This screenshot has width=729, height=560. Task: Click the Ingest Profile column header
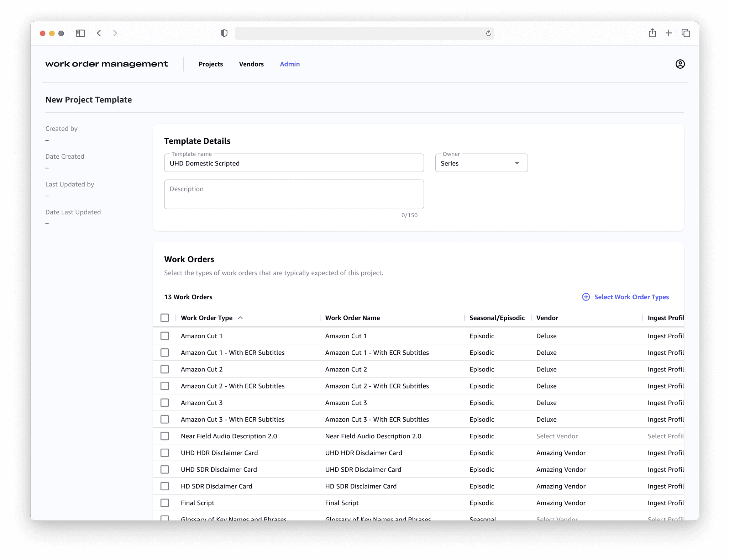click(666, 318)
